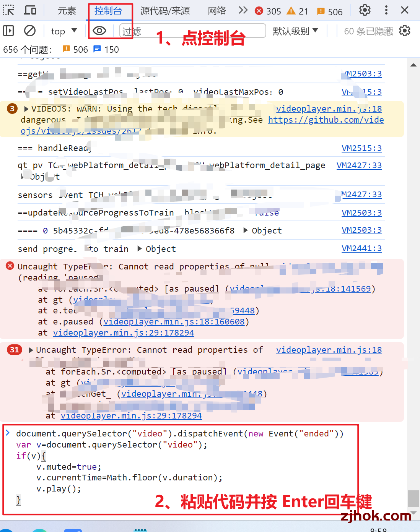Open the 'top' JavaScript context dropdown
This screenshot has width=420, height=532.
[x=64, y=31]
